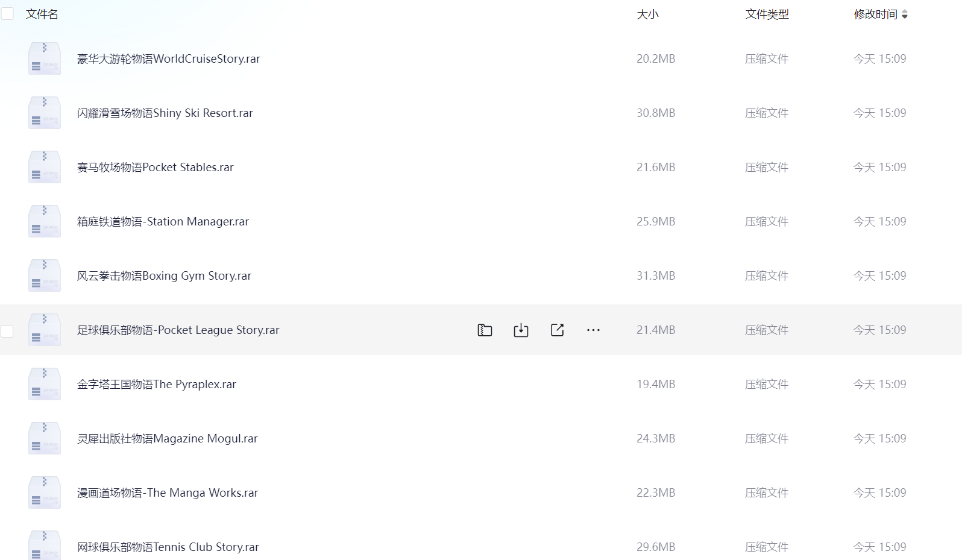Sort the list by the file type header
This screenshot has height=560, width=962.
pyautogui.click(x=767, y=14)
